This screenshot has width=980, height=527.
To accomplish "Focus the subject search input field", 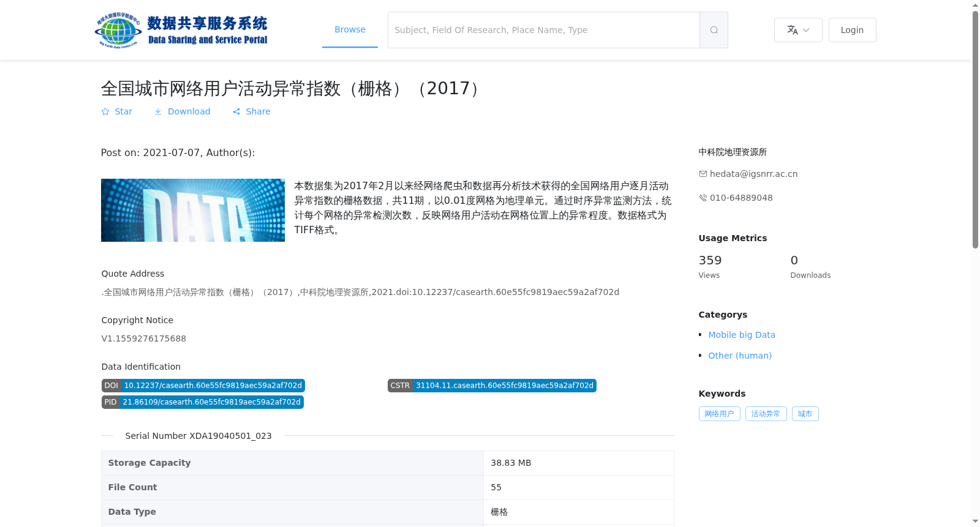I will pyautogui.click(x=544, y=30).
